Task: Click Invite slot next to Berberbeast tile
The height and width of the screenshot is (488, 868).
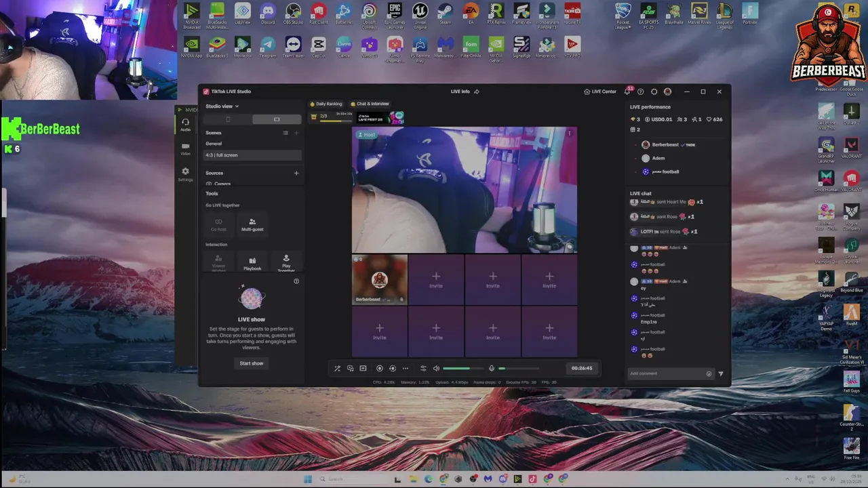Action: 436,279
